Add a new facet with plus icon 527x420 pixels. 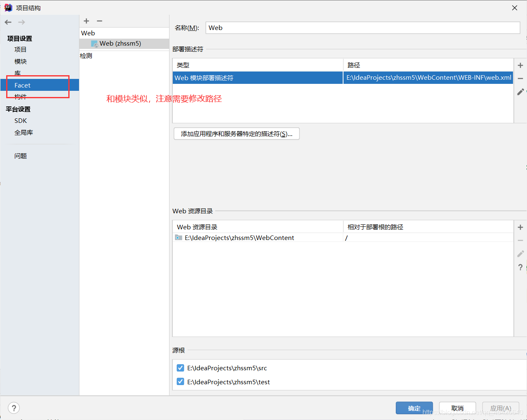[86, 21]
